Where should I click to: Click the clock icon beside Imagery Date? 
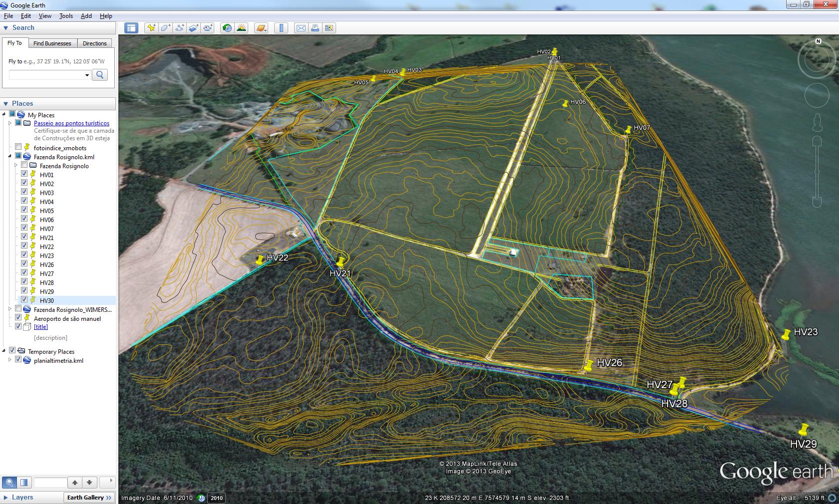coord(201,498)
